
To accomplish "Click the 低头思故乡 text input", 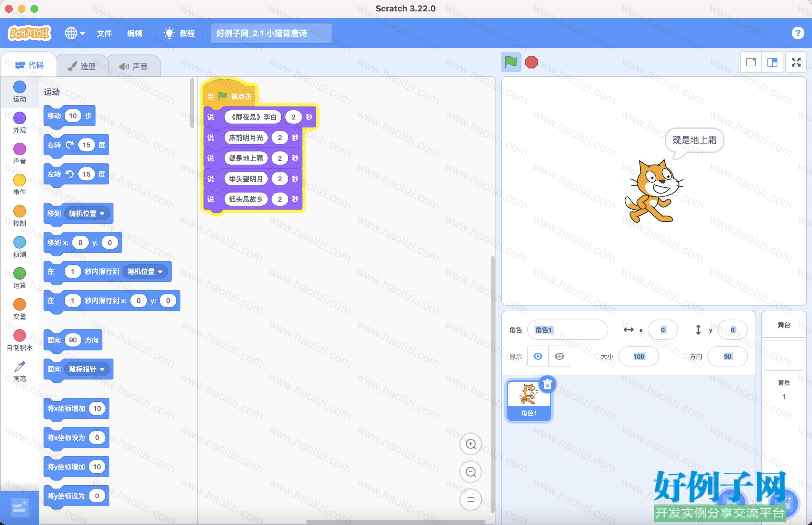I will pyautogui.click(x=246, y=199).
